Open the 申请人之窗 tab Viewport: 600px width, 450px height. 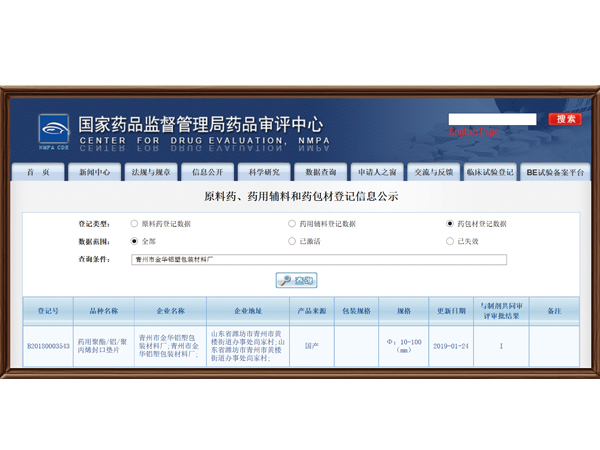tap(377, 172)
